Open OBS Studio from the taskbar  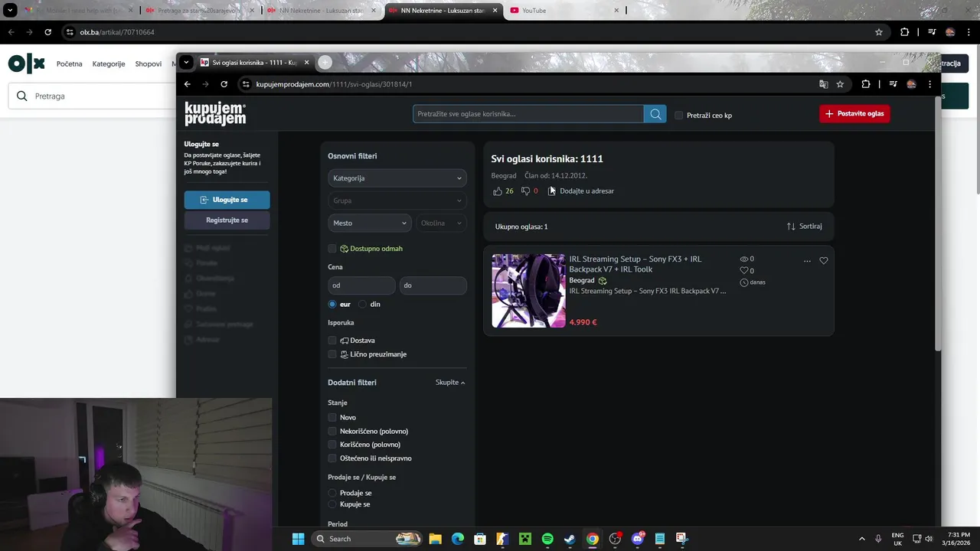pos(615,539)
